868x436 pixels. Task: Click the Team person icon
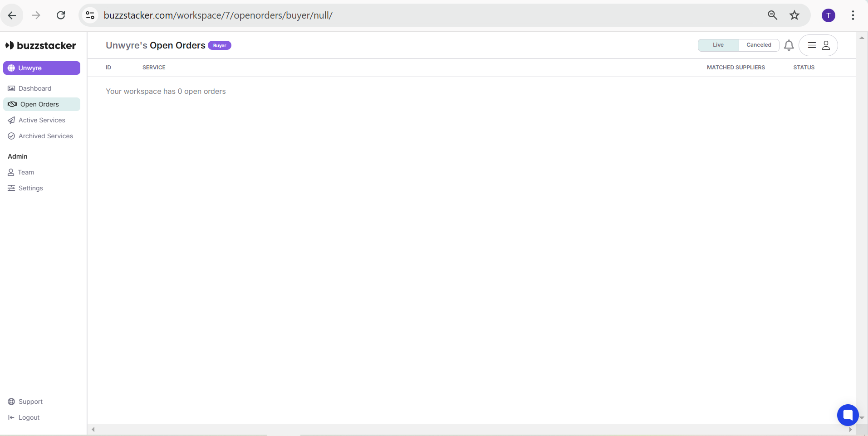[x=11, y=172]
